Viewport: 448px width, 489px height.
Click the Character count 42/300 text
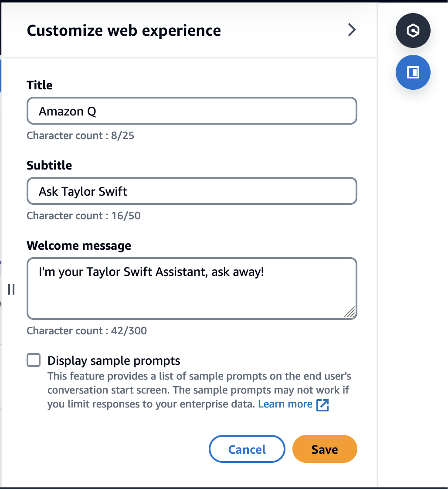(x=87, y=331)
